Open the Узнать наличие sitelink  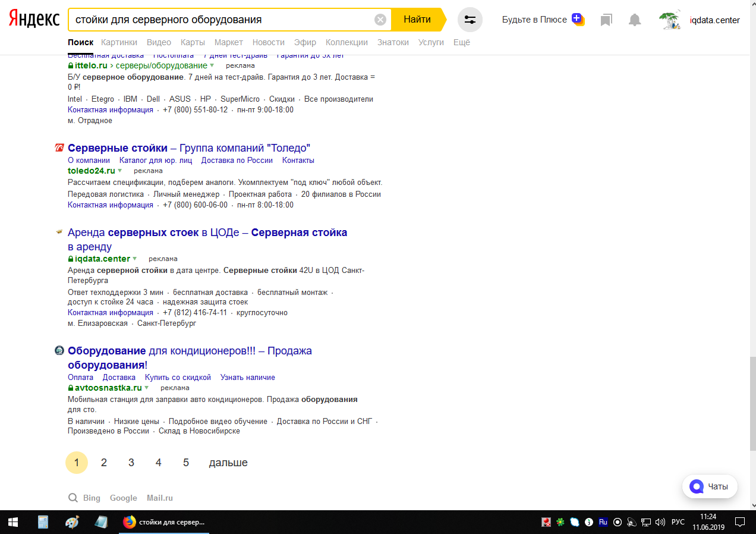(248, 377)
